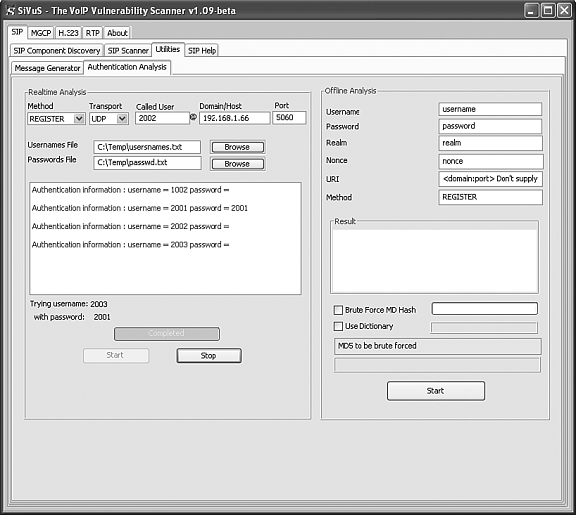Open the About tab
Viewport: 576px width, 515px height.
tap(117, 33)
